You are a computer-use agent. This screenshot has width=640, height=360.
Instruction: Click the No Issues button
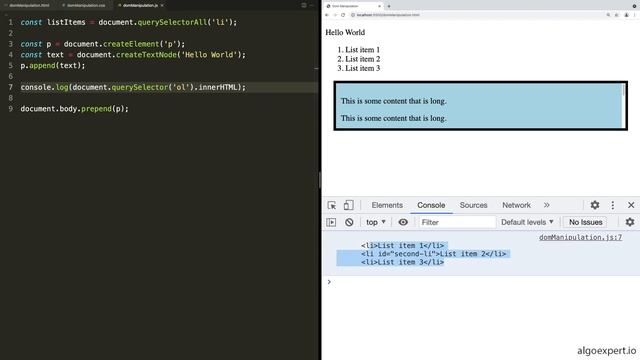click(x=585, y=222)
